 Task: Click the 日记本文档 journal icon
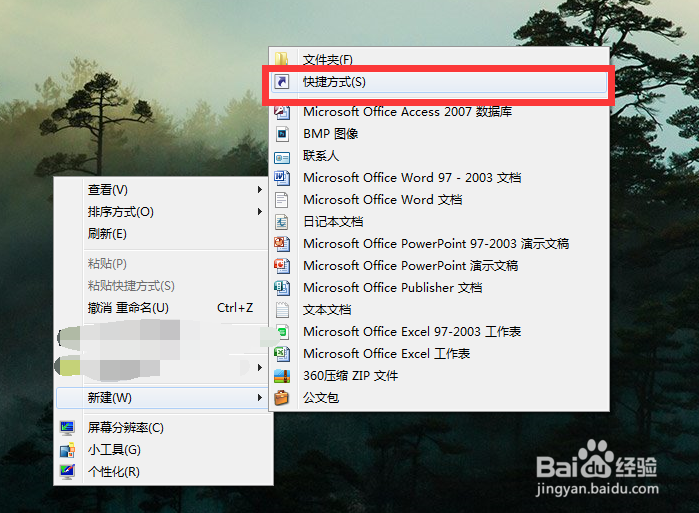[x=282, y=222]
